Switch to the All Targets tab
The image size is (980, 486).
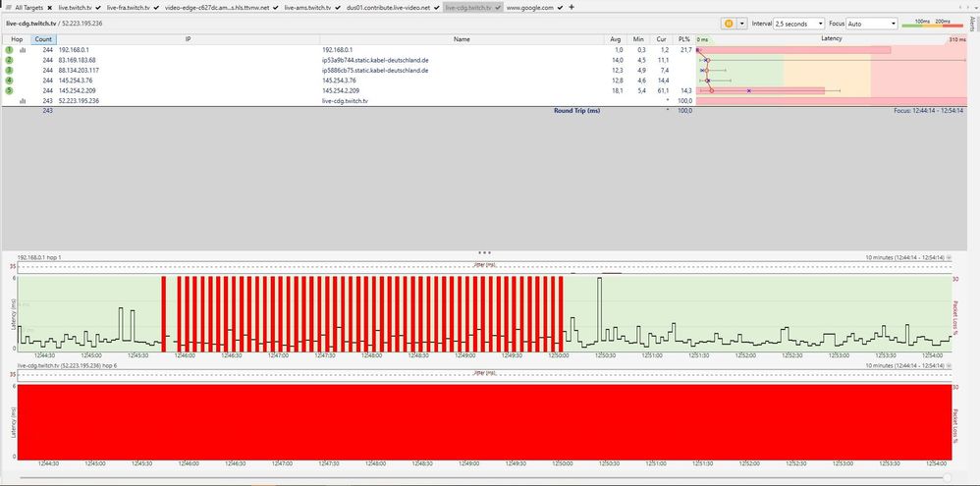(x=29, y=8)
